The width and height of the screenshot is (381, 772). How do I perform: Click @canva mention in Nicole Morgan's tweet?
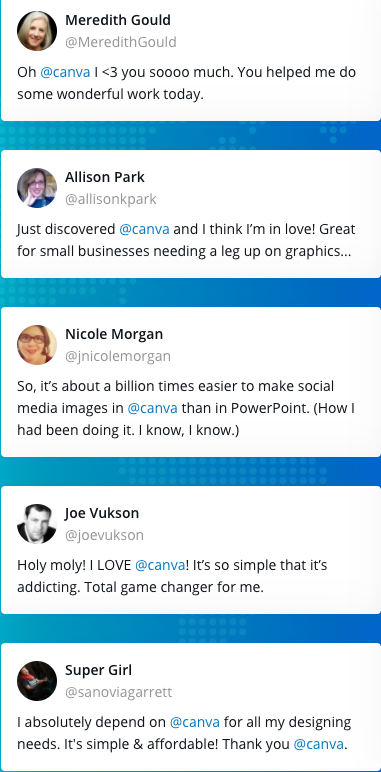pos(153,409)
